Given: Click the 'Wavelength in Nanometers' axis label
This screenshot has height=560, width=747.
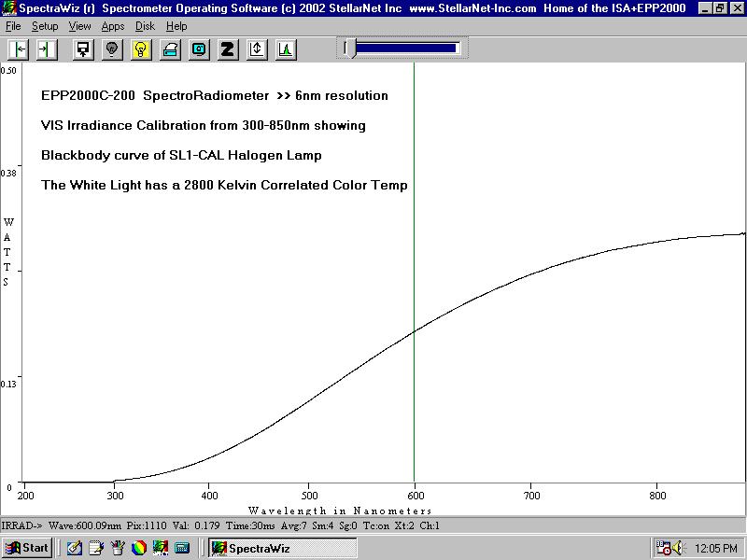Looking at the screenshot, I should point(340,511).
